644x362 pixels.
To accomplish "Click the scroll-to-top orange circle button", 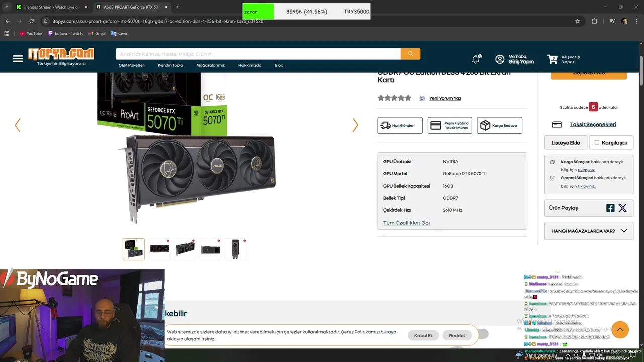I will (620, 330).
